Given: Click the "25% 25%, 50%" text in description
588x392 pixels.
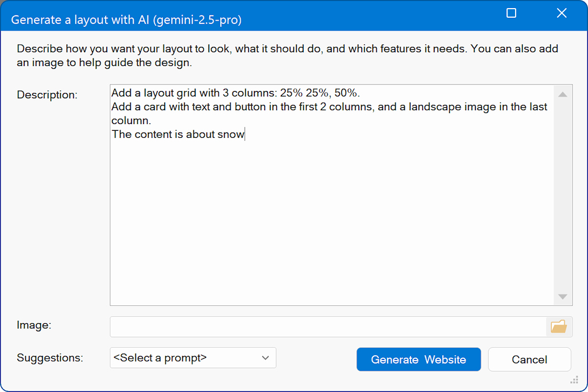Looking at the screenshot, I should [x=319, y=93].
